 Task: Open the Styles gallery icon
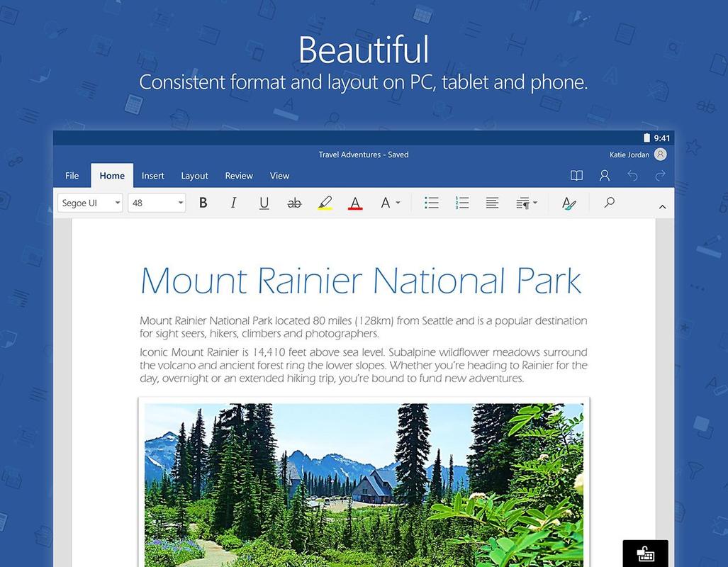click(569, 203)
